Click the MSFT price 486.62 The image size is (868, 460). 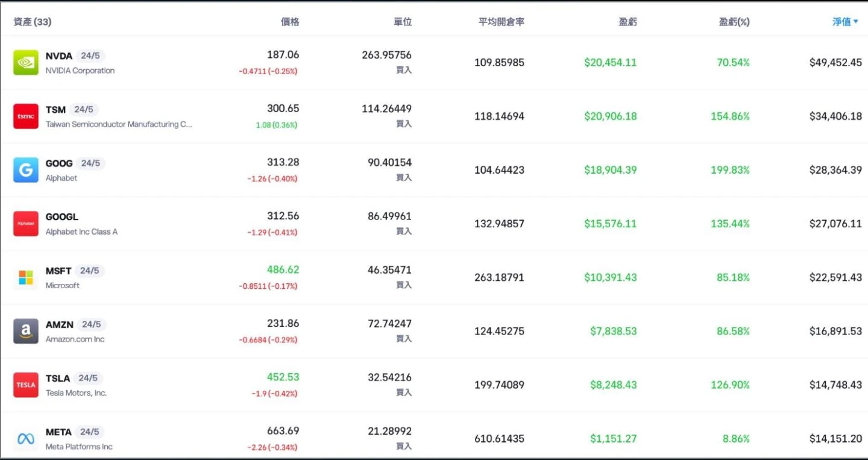282,270
